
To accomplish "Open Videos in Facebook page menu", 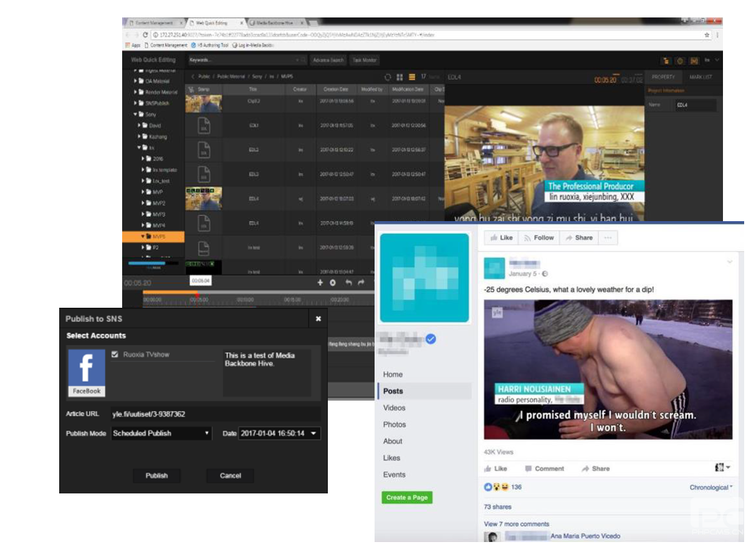I will 394,407.
